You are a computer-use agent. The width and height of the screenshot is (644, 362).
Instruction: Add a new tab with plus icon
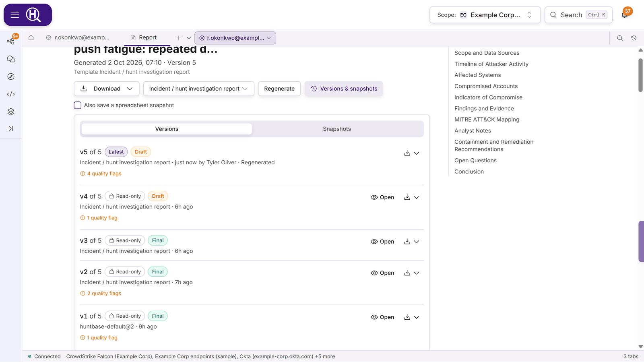[x=179, y=38]
